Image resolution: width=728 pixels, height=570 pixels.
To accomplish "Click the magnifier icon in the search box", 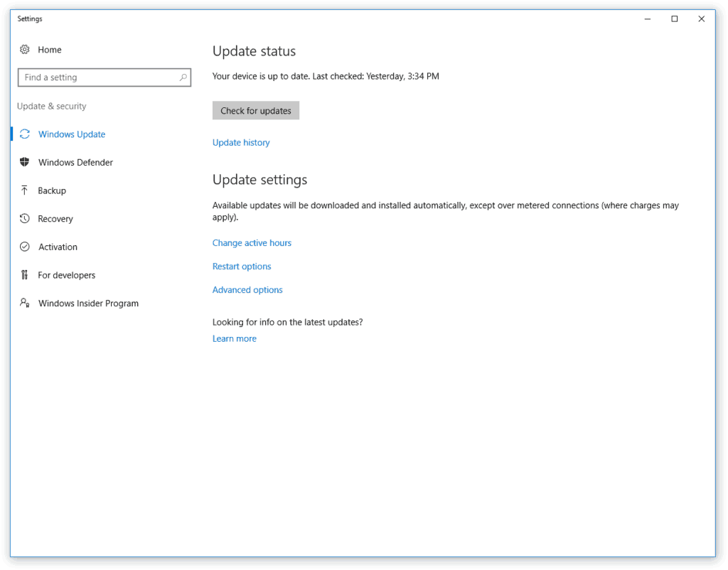I will point(183,77).
